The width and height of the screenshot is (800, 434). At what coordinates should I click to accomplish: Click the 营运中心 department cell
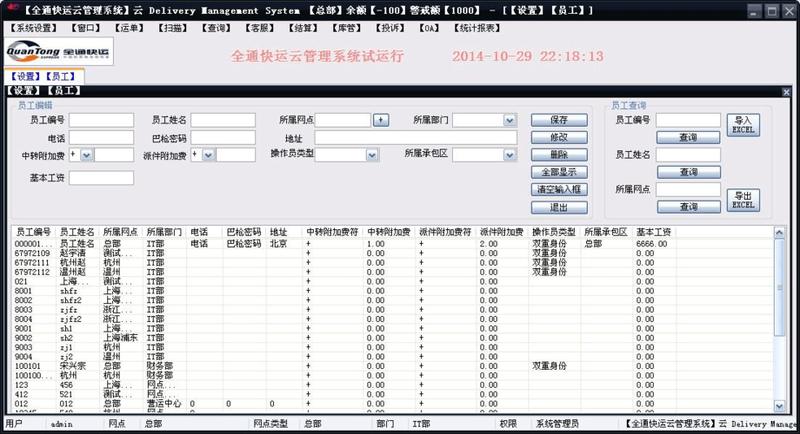(164, 403)
